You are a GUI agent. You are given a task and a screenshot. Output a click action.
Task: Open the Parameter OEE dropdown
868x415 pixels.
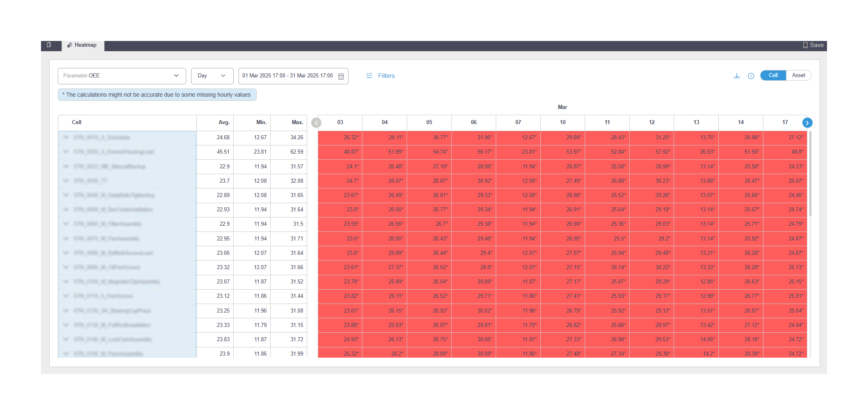pos(122,76)
